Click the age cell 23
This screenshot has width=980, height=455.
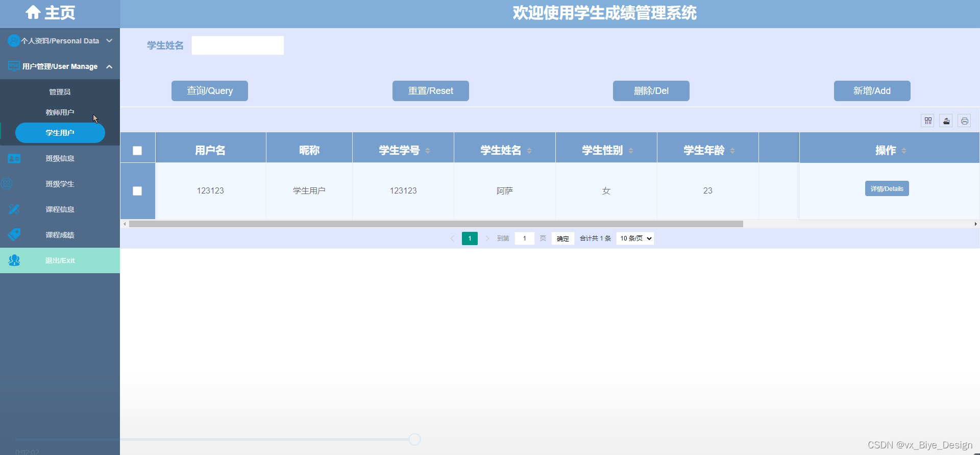tap(708, 191)
